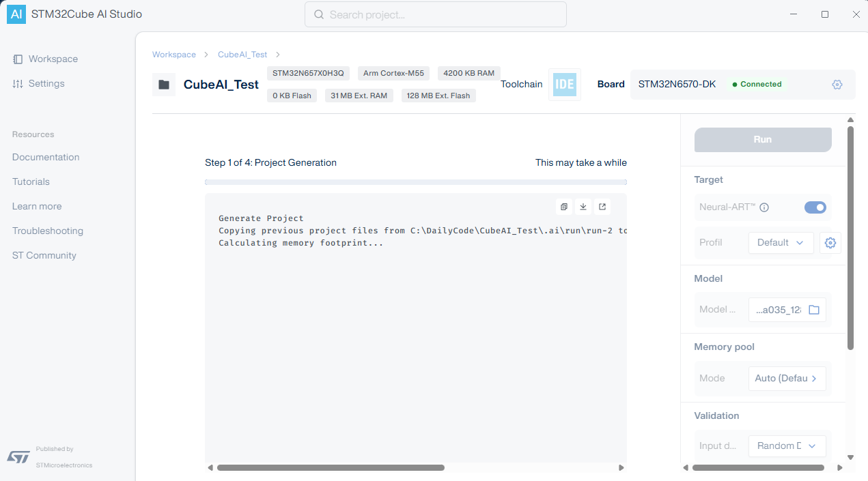The image size is (868, 481).
Task: Click the STMicroelectronics logo
Action: 18,456
